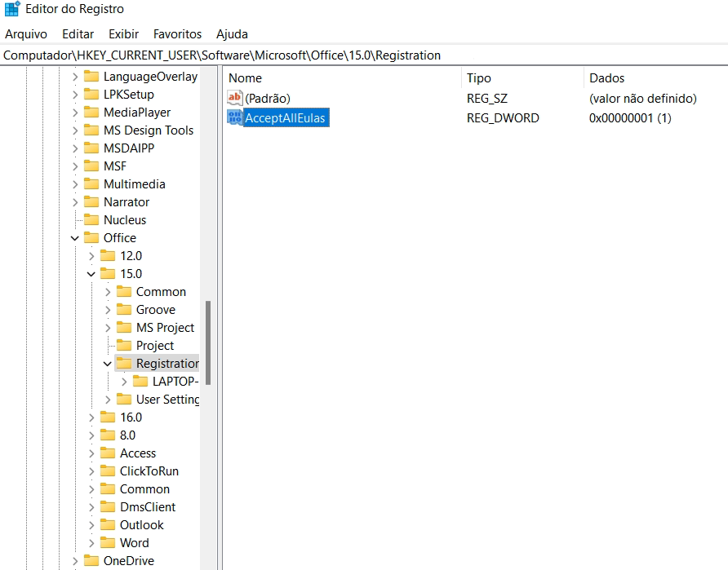Click the MS Project folder icon
Image resolution: width=728 pixels, height=570 pixels.
124,328
